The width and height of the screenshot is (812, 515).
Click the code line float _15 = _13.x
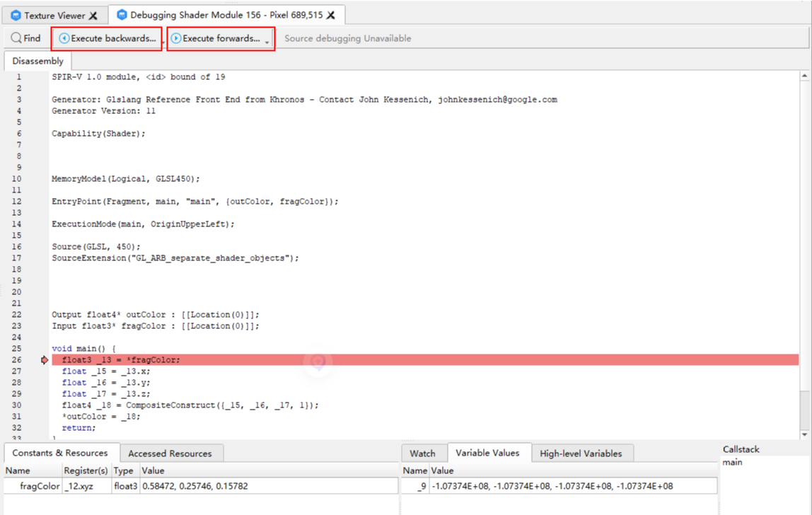click(106, 371)
